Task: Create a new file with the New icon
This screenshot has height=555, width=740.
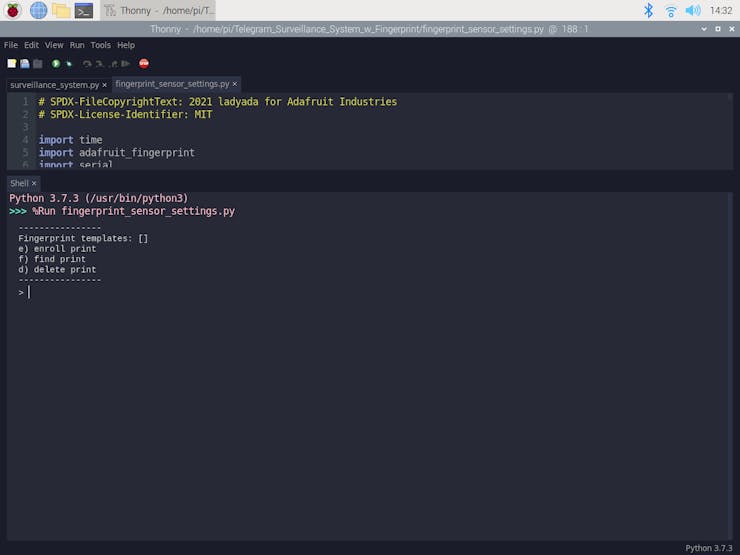Action: tap(12, 63)
